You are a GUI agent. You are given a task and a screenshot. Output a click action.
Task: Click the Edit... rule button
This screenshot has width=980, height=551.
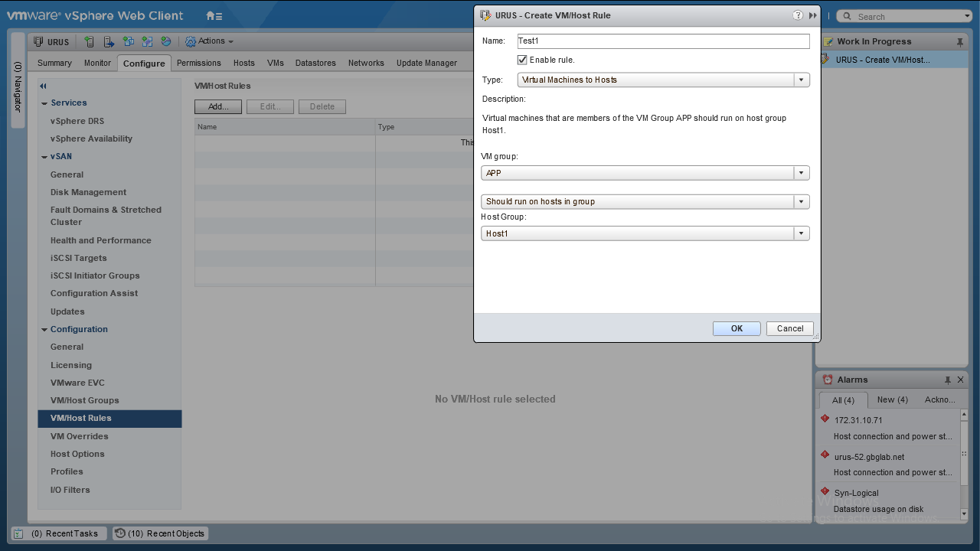270,107
